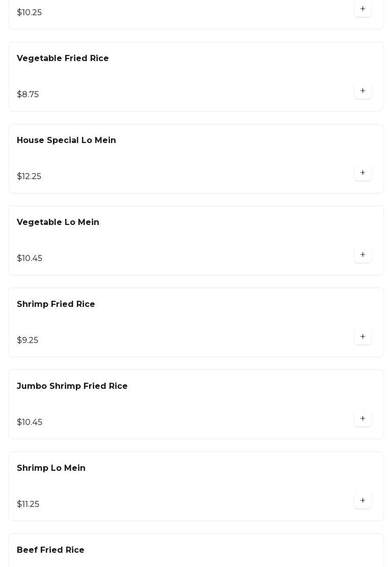This screenshot has height=567, width=392.
Task: Click the $10.45 price under Jumbo Shrimp Fried Rice
Action: point(30,422)
